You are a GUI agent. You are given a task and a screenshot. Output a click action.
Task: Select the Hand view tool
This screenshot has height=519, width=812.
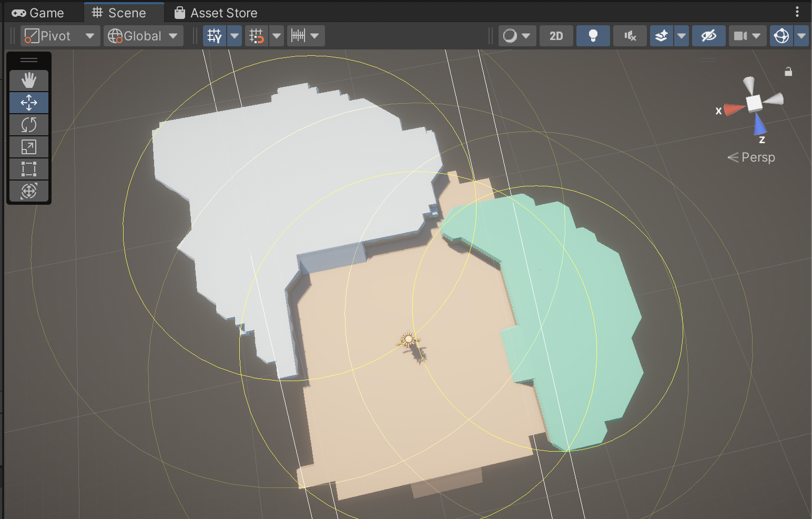(x=29, y=81)
